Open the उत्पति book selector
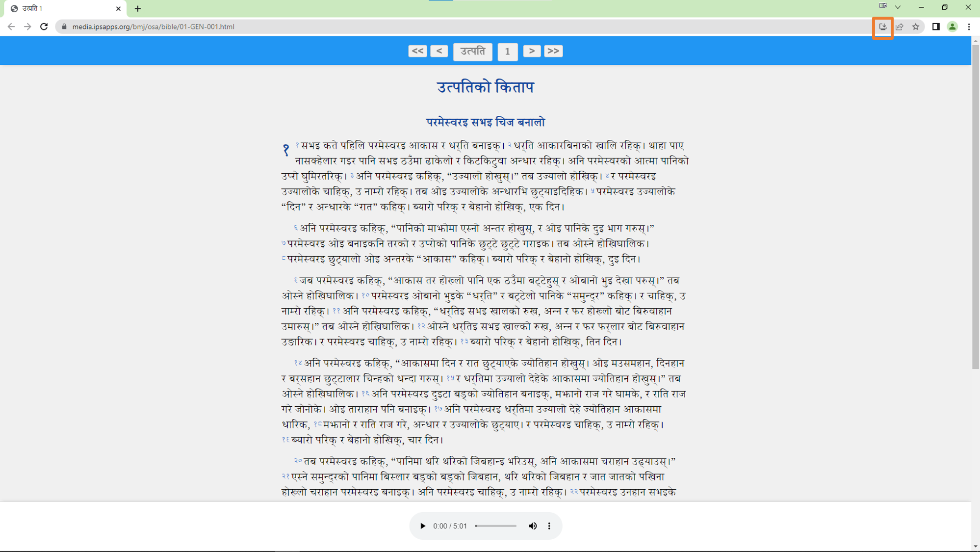 click(x=472, y=51)
